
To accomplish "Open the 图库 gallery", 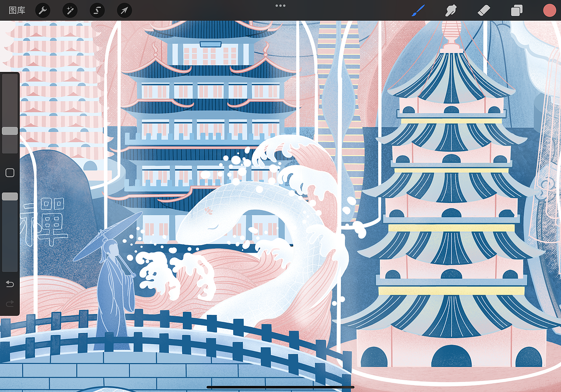I will [17, 10].
